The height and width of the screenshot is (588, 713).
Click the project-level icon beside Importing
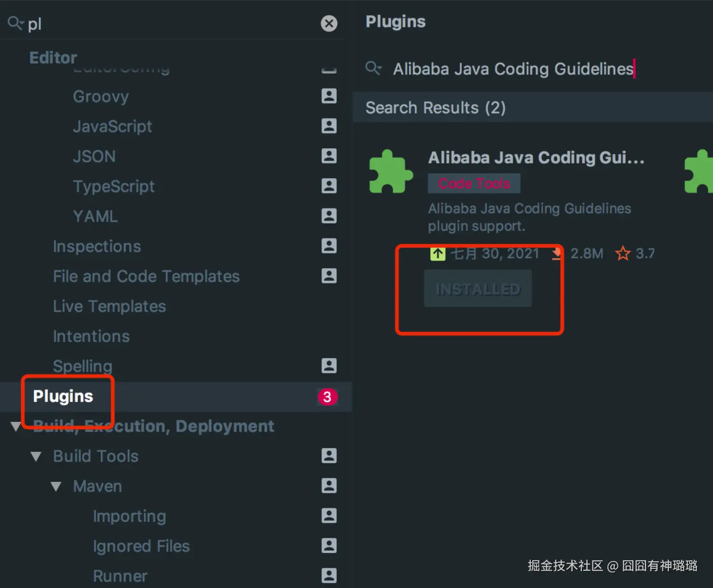tap(329, 516)
